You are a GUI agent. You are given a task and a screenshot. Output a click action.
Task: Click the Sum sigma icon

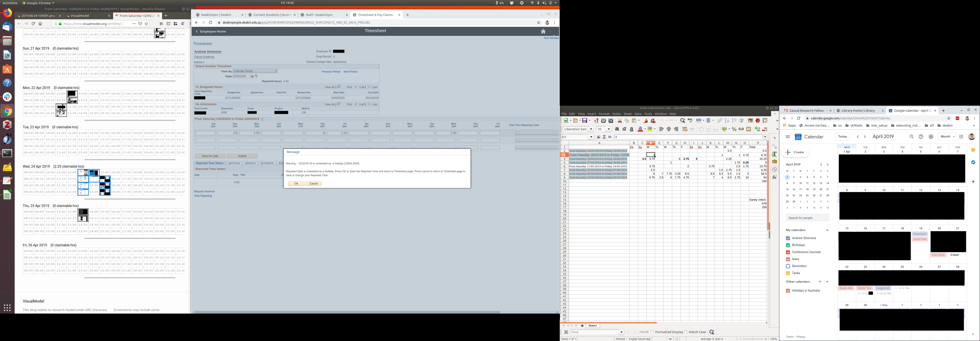[x=604, y=137]
